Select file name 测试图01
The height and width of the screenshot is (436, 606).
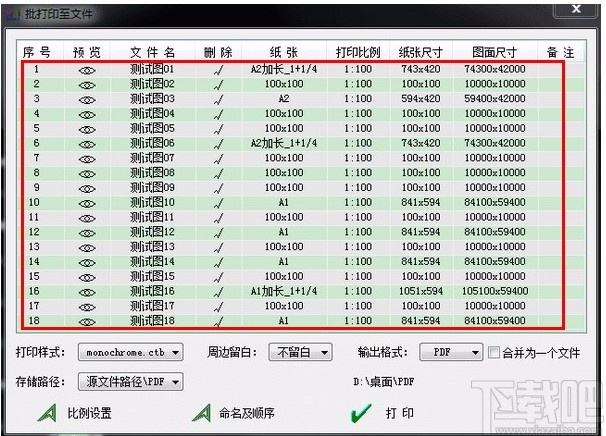152,69
